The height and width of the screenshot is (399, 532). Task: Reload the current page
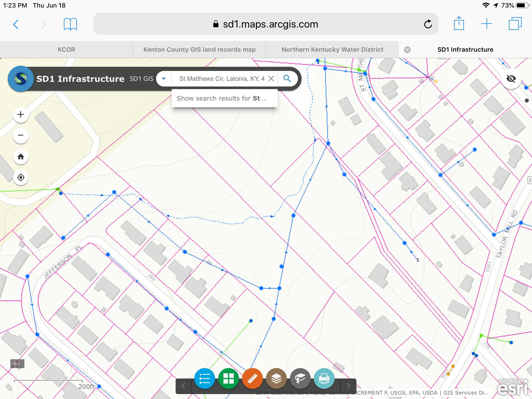(x=428, y=24)
